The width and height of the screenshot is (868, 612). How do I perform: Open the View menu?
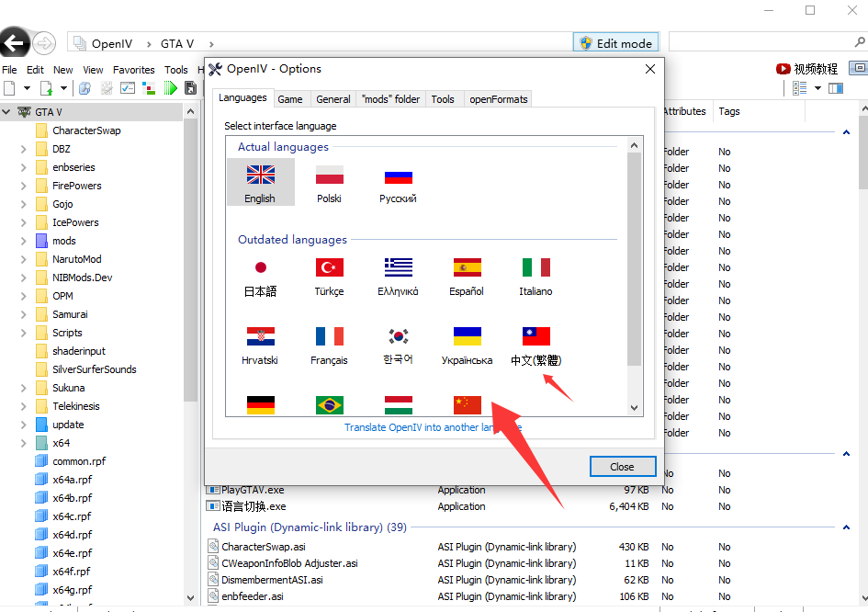[x=93, y=70]
